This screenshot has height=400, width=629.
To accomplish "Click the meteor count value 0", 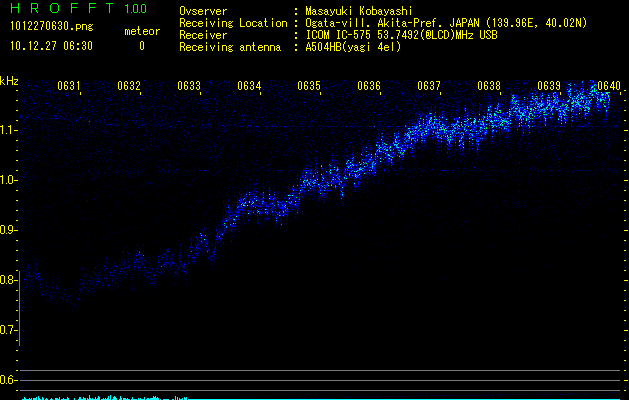I will pos(142,46).
